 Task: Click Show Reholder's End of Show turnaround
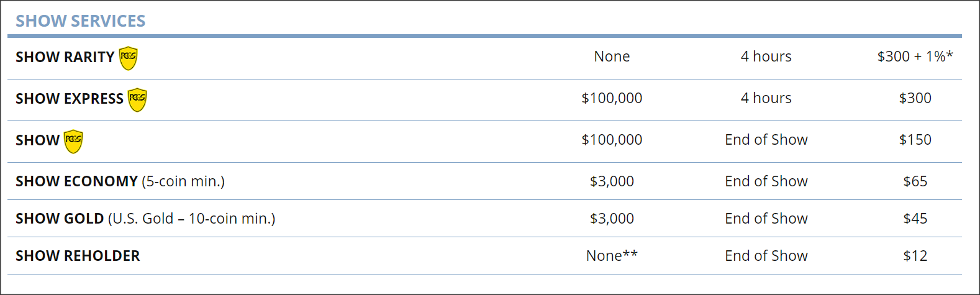point(766,256)
